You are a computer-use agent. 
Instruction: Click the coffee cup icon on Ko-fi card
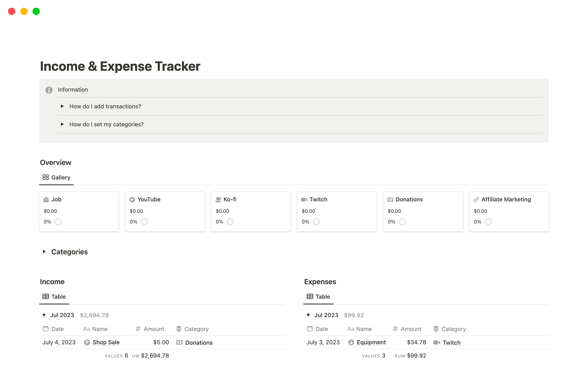pos(218,199)
